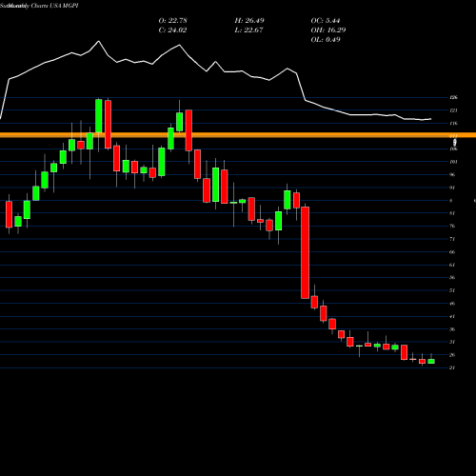Click the 66 price axis label

pos(452,252)
